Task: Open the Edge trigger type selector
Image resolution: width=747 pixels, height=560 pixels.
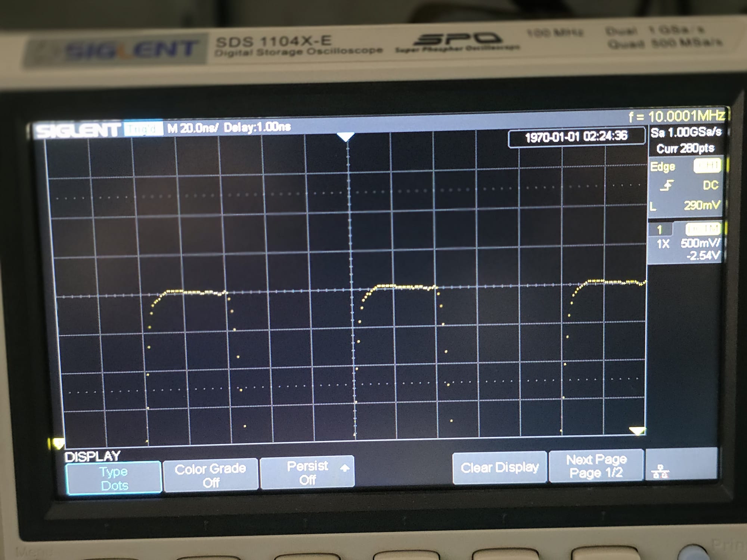Action: [663, 167]
